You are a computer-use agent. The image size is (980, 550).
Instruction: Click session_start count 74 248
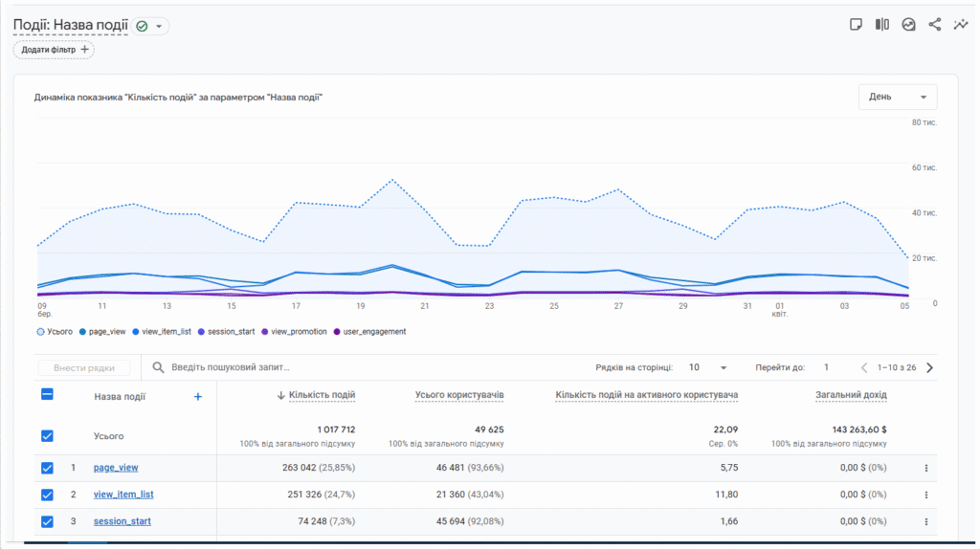[x=312, y=521]
